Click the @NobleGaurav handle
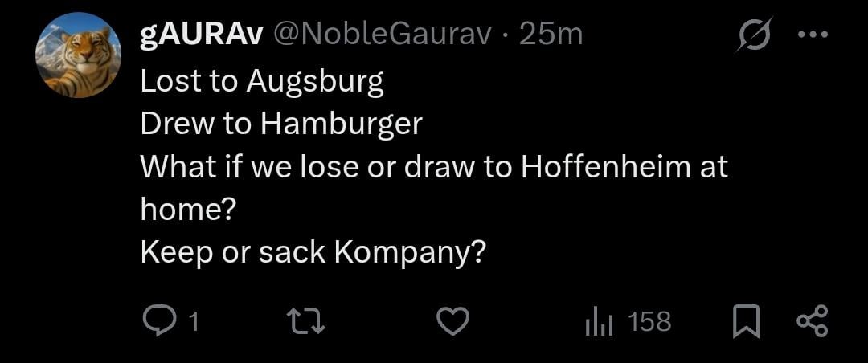This screenshot has width=868, height=363. pos(382,35)
